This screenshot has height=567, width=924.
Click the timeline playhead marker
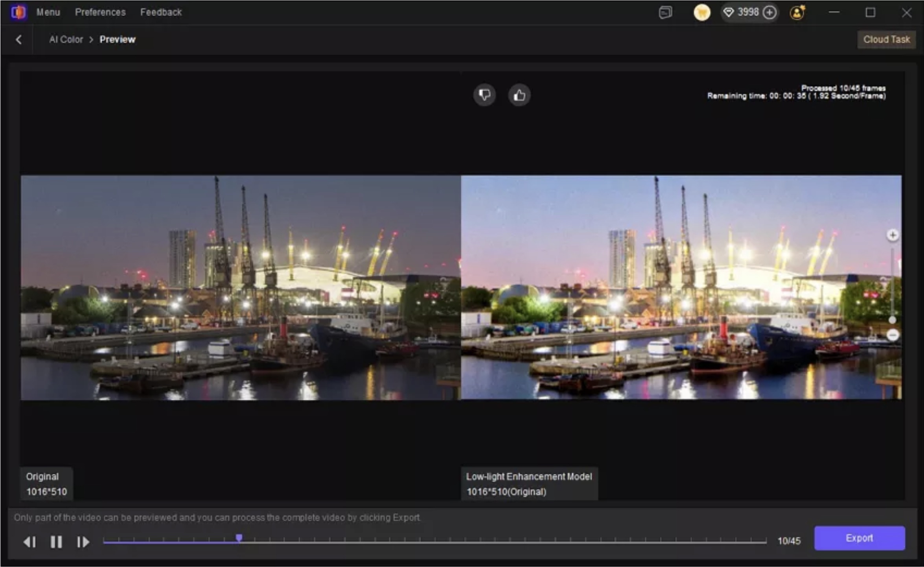239,538
